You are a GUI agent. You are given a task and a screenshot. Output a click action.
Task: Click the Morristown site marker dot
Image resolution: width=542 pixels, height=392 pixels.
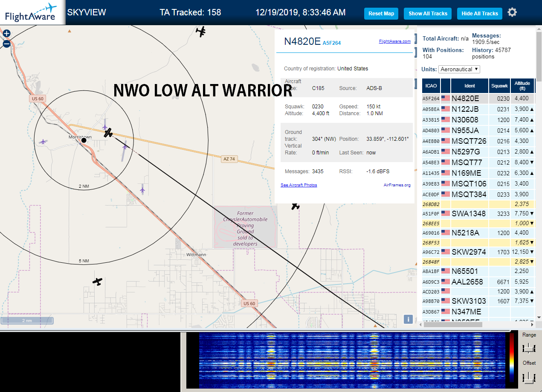pos(84,140)
